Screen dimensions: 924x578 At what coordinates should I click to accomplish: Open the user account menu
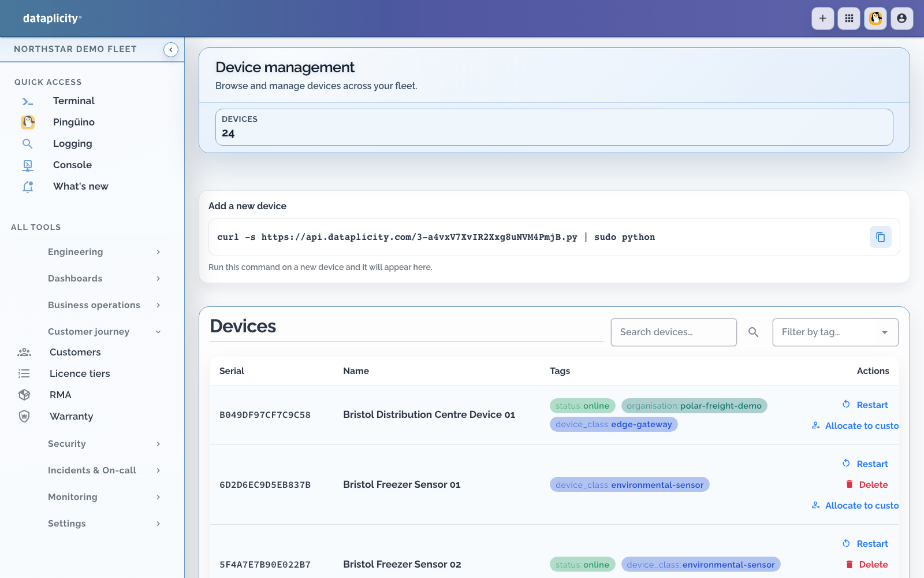click(x=901, y=18)
